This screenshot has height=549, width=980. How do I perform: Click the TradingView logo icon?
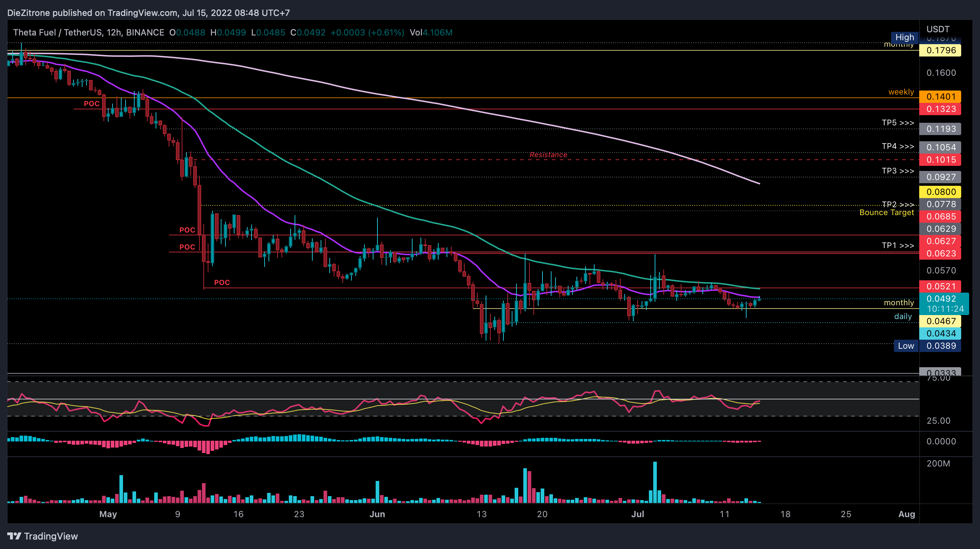pos(14,536)
